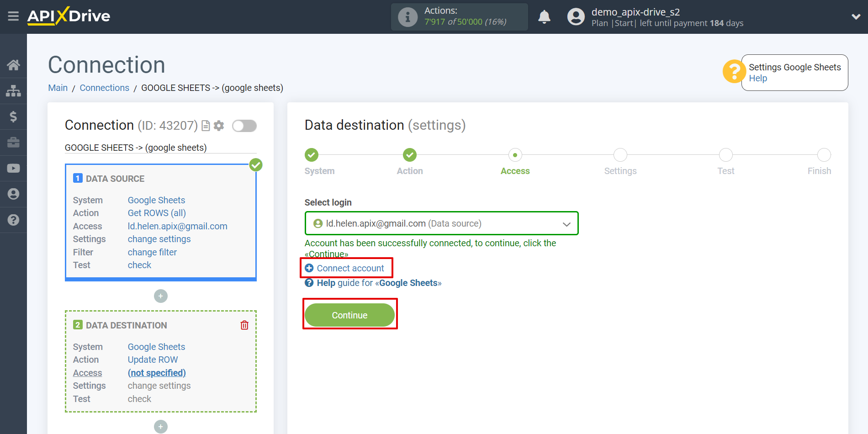868x434 pixels.
Task: Open Google Sheets destination system link
Action: point(156,347)
